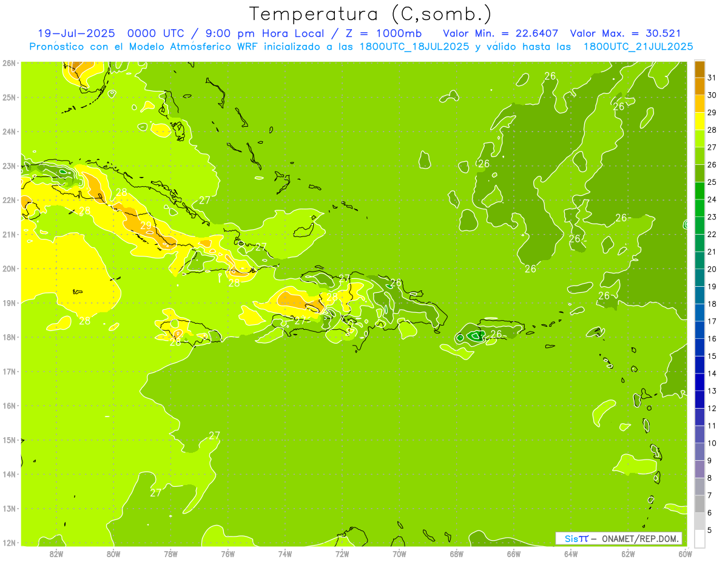The height and width of the screenshot is (562, 728).
Task: Click the '16N' latitude axis label
Action: [9, 406]
